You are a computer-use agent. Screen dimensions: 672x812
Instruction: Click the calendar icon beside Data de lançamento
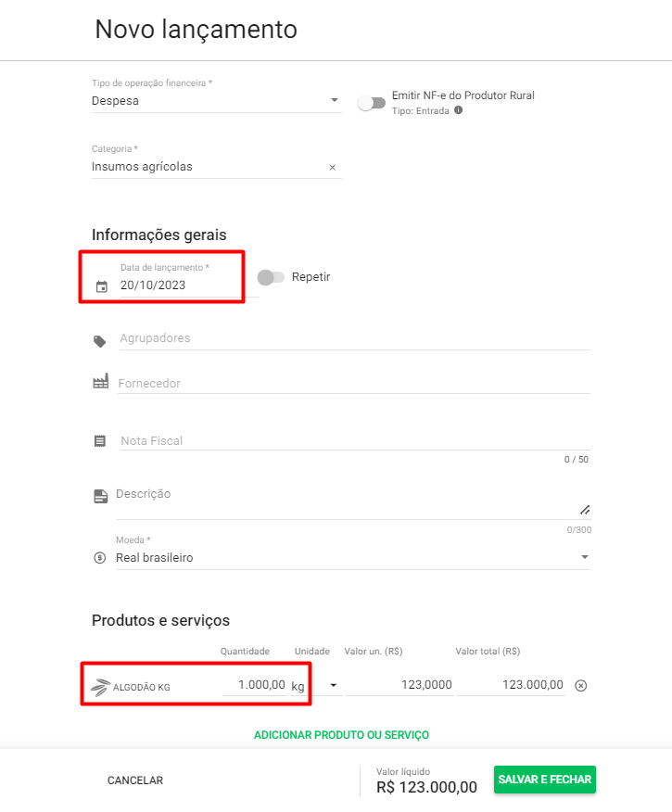coord(102,286)
